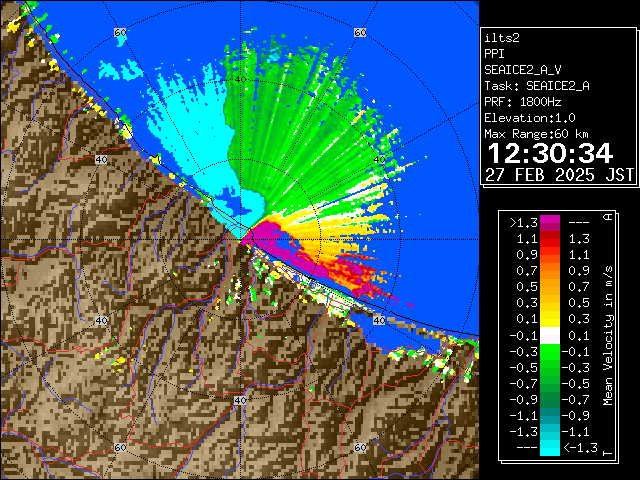This screenshot has height=480, width=640.
Task: Click the 'A' marker atop the legend
Action: click(x=608, y=217)
